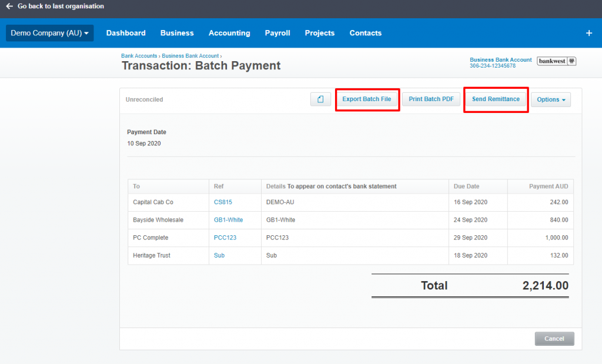Open reference CS815 for Capital Cab Co
The width and height of the screenshot is (602, 364).
click(x=223, y=202)
